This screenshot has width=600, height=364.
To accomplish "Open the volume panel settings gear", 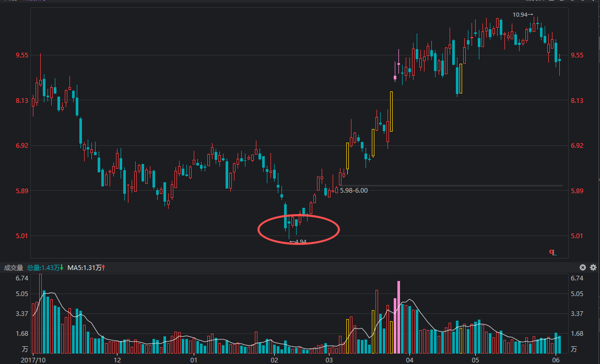I will pyautogui.click(x=593, y=267).
